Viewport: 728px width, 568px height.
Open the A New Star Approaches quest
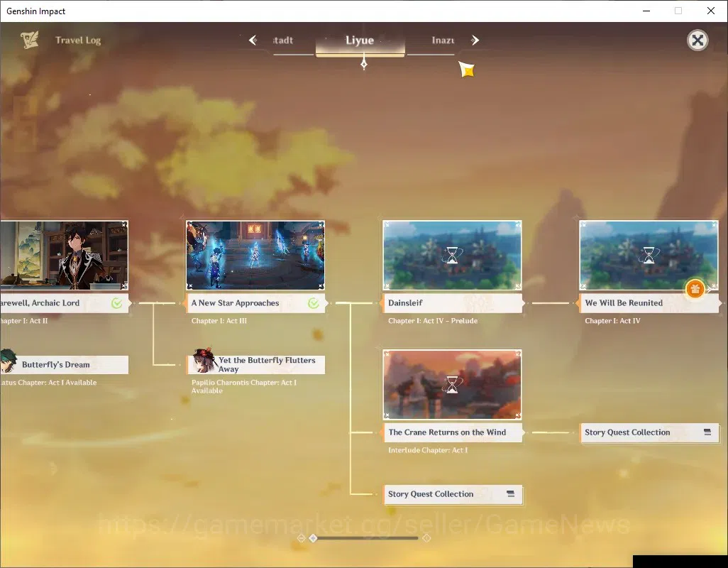(x=257, y=303)
